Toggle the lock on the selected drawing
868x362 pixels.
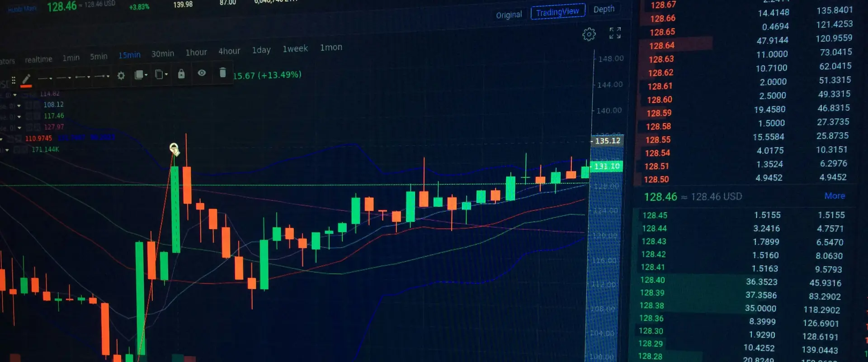tap(181, 74)
